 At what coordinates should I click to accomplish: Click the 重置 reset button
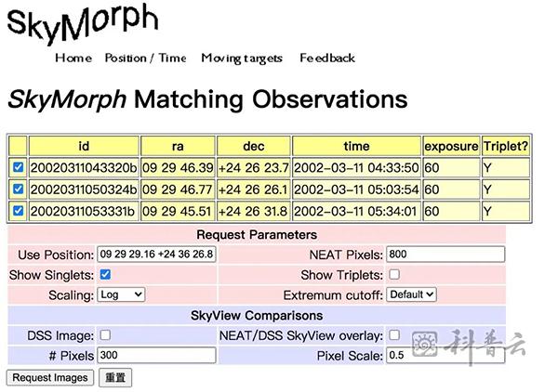[x=115, y=377]
